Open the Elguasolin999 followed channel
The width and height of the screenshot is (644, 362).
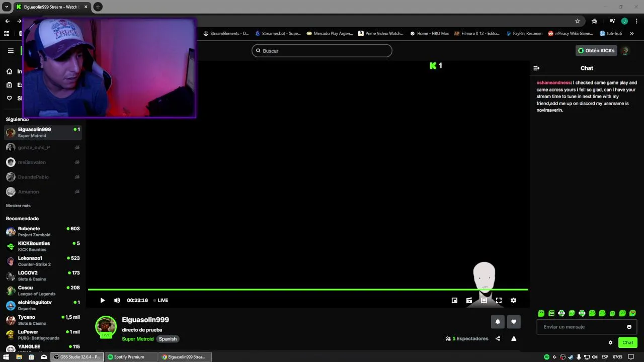pos(43,132)
